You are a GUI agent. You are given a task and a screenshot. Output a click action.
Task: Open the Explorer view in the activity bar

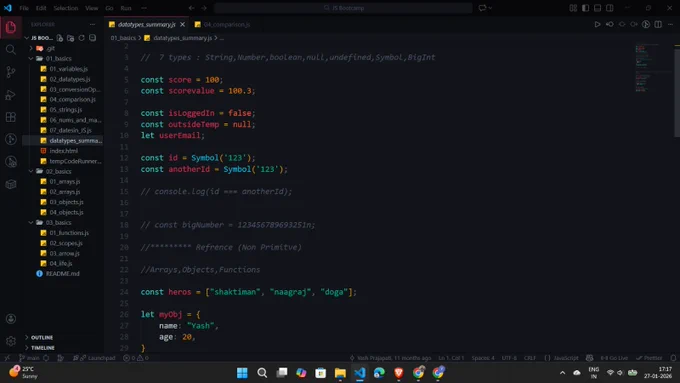(x=11, y=27)
